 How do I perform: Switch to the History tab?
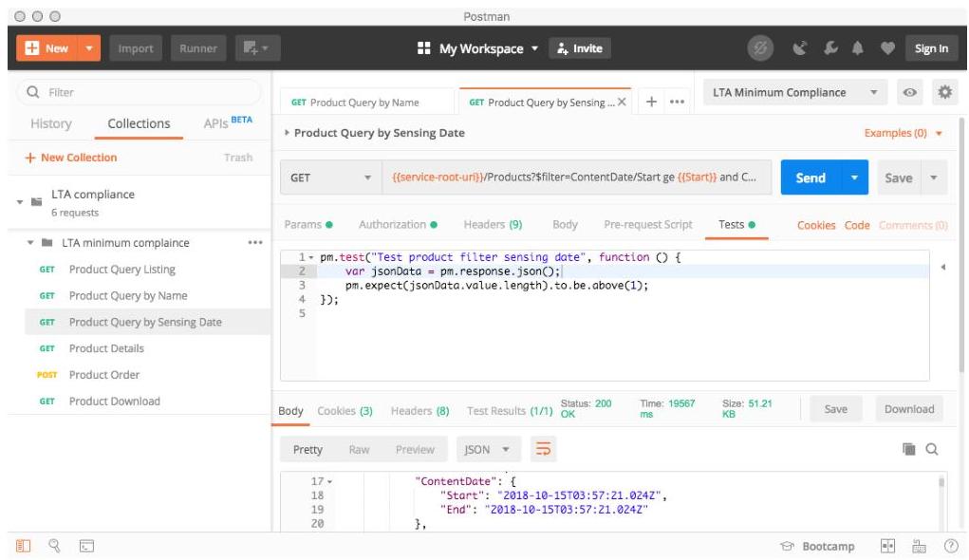51,123
